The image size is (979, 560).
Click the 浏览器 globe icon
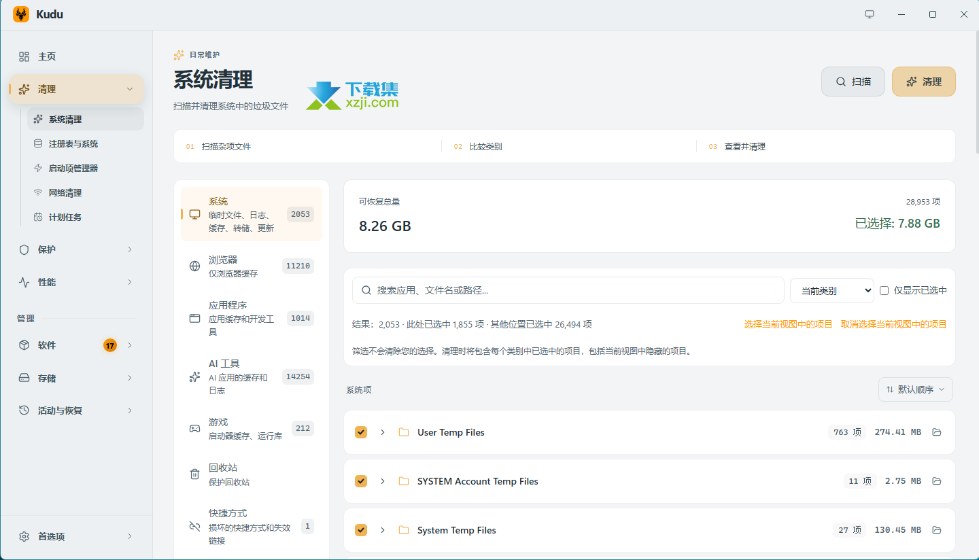(195, 266)
